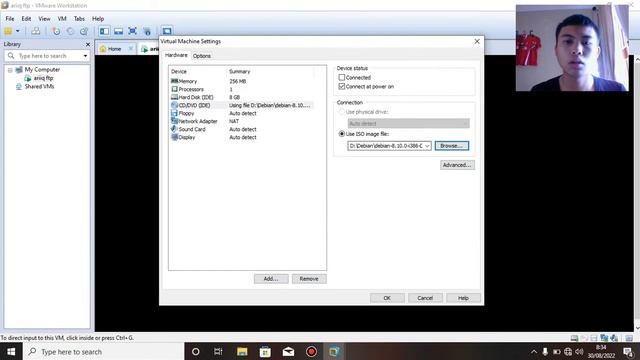The width and height of the screenshot is (640, 360).
Task: Open the Help menu
Action: 98,19
